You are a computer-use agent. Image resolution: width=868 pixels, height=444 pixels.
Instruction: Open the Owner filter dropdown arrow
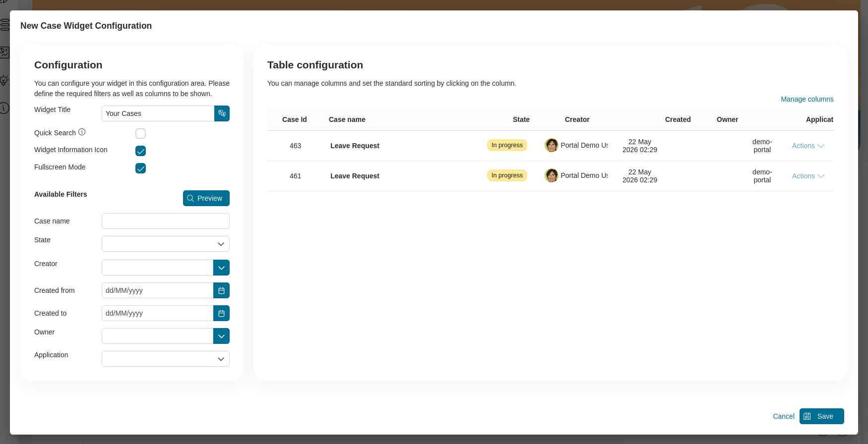click(x=221, y=336)
